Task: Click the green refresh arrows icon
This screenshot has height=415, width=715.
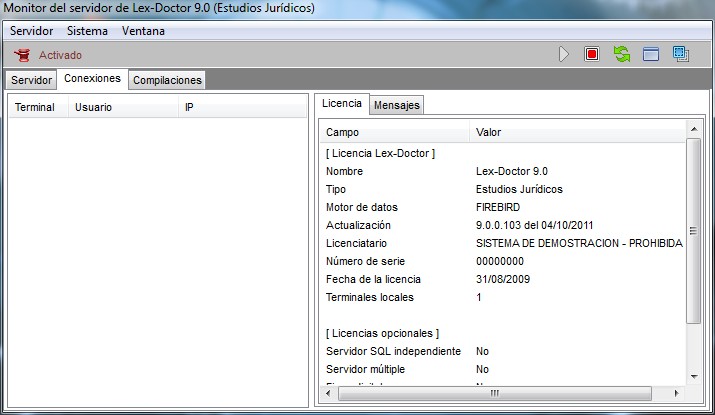Action: pos(622,54)
